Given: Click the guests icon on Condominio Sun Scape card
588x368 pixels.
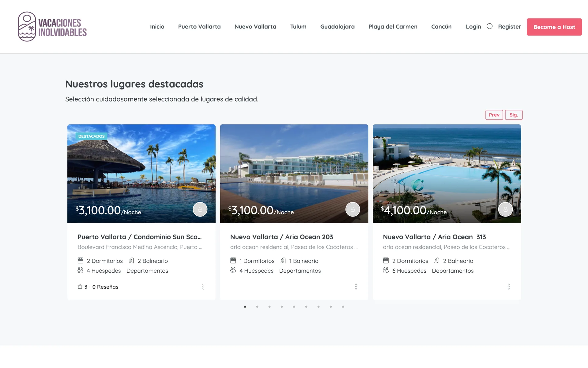Looking at the screenshot, I should [81, 270].
